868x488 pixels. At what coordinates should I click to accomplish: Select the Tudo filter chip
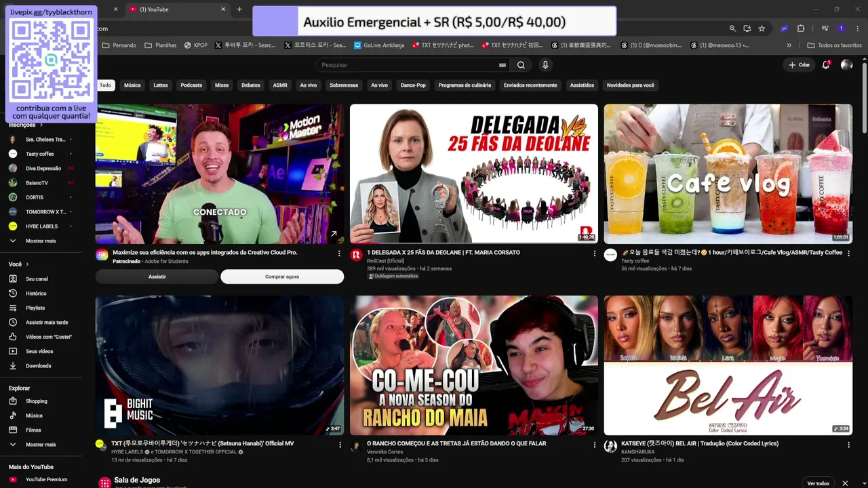coord(105,85)
